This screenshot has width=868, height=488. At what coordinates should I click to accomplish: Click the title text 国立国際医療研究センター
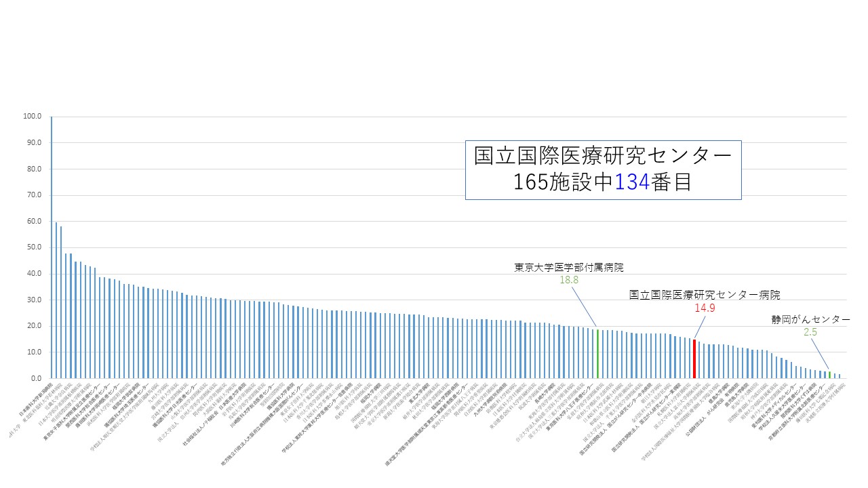click(x=603, y=157)
